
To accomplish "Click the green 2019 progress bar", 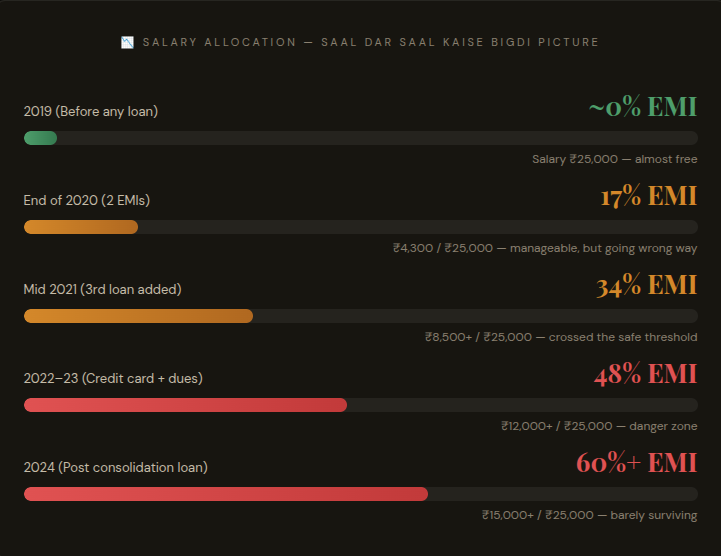I will pyautogui.click(x=41, y=138).
